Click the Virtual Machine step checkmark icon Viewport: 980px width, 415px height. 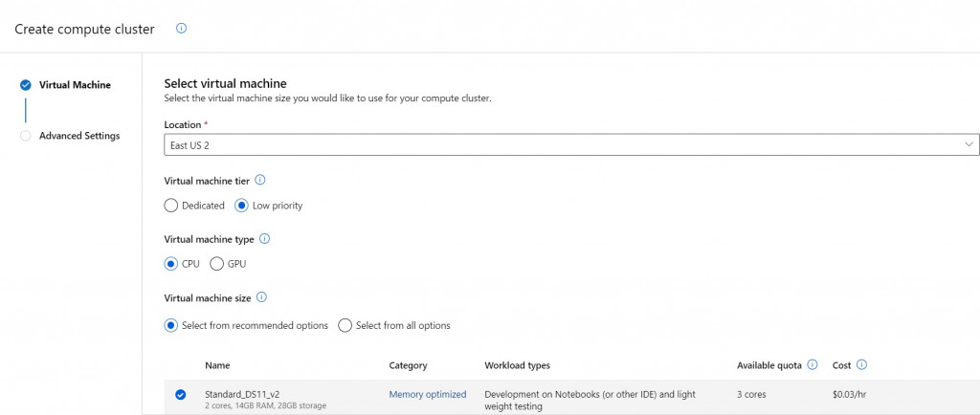click(x=26, y=85)
